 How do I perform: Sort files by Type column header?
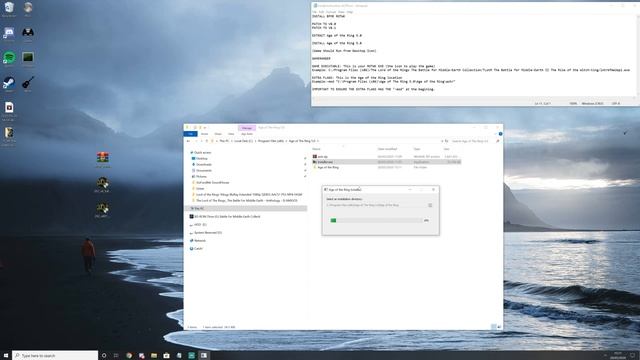417,149
